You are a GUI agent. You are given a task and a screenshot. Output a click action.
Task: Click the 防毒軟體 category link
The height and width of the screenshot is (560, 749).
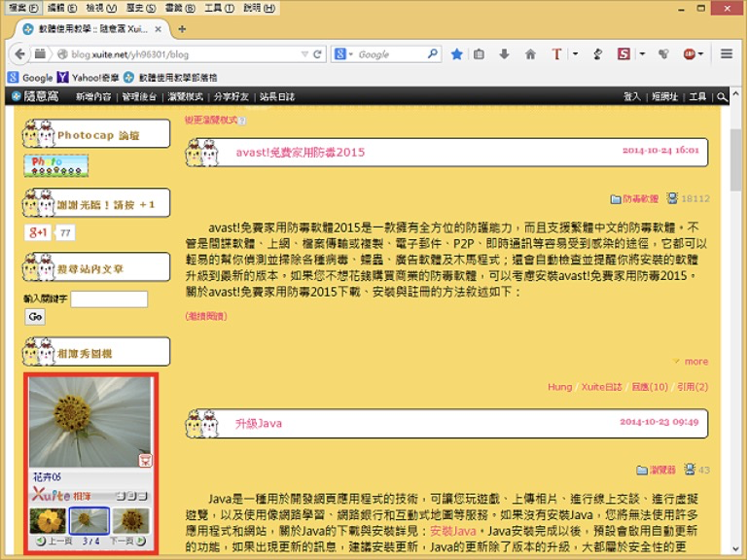coord(641,198)
